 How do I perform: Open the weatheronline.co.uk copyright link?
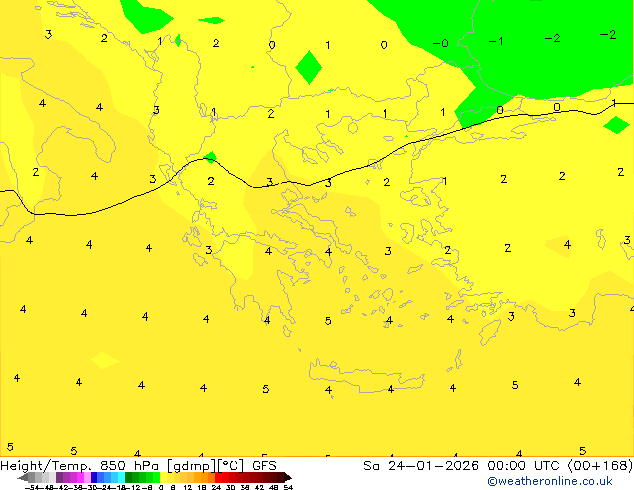(549, 481)
